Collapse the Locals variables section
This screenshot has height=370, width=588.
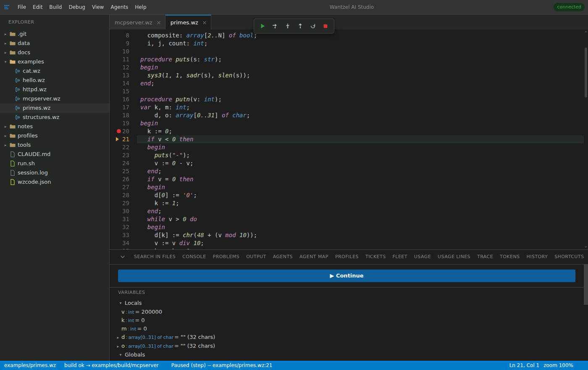click(121, 303)
